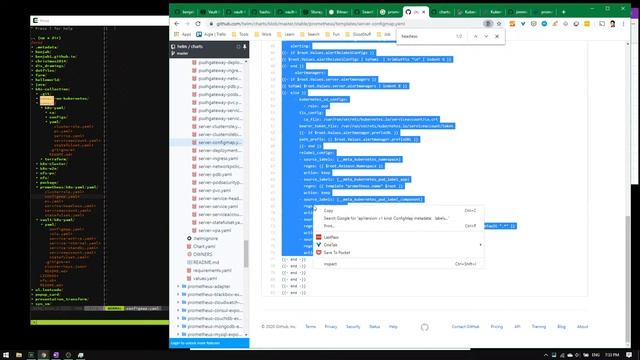Open the Security footer link
The height and width of the screenshot is (360, 640).
tap(353, 327)
